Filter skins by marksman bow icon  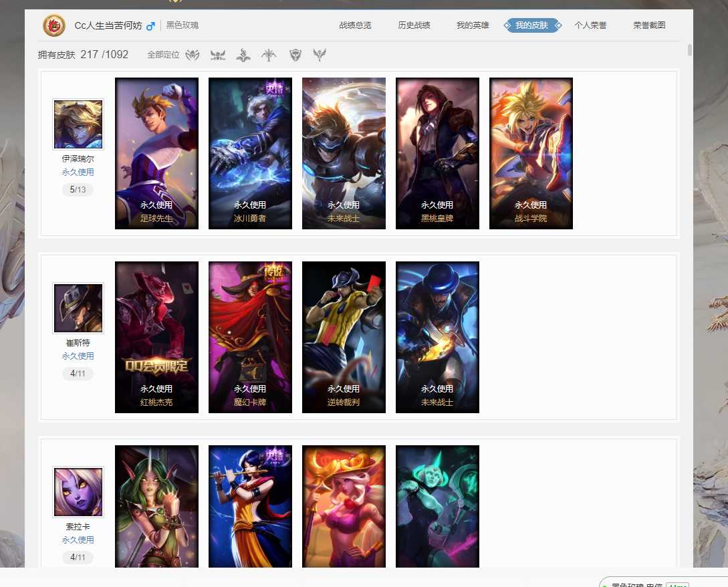pos(268,55)
